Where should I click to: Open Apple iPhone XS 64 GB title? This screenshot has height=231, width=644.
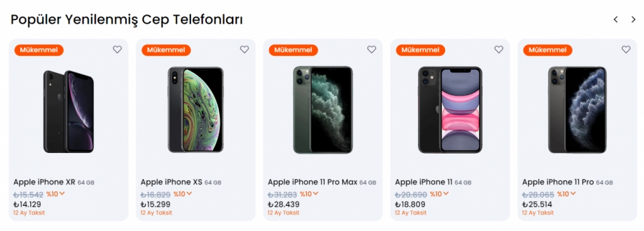[180, 182]
